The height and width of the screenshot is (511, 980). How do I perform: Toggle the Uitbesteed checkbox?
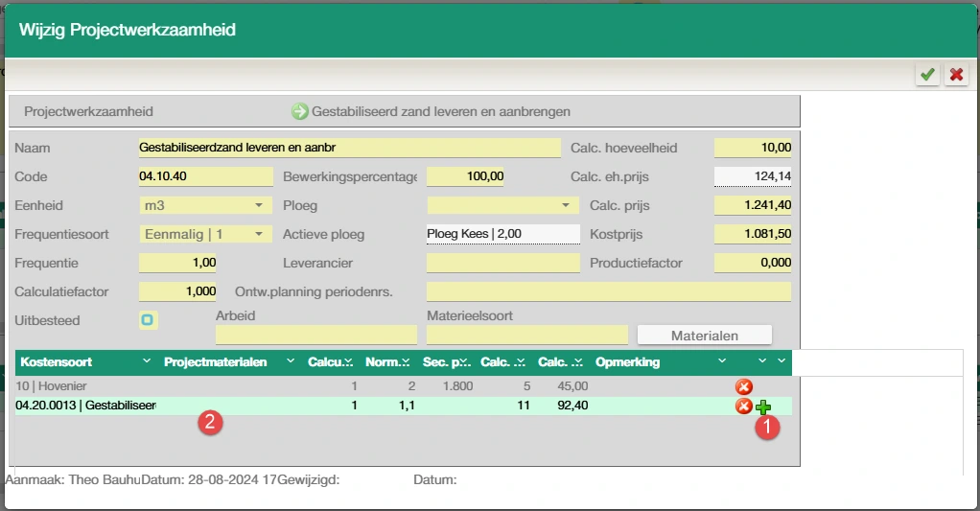(148, 320)
